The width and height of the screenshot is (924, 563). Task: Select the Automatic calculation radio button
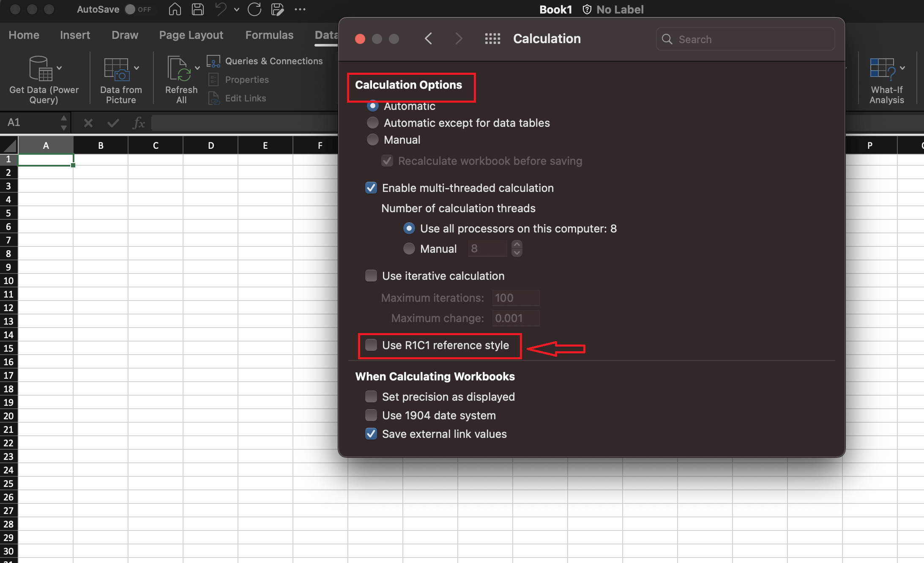tap(372, 106)
